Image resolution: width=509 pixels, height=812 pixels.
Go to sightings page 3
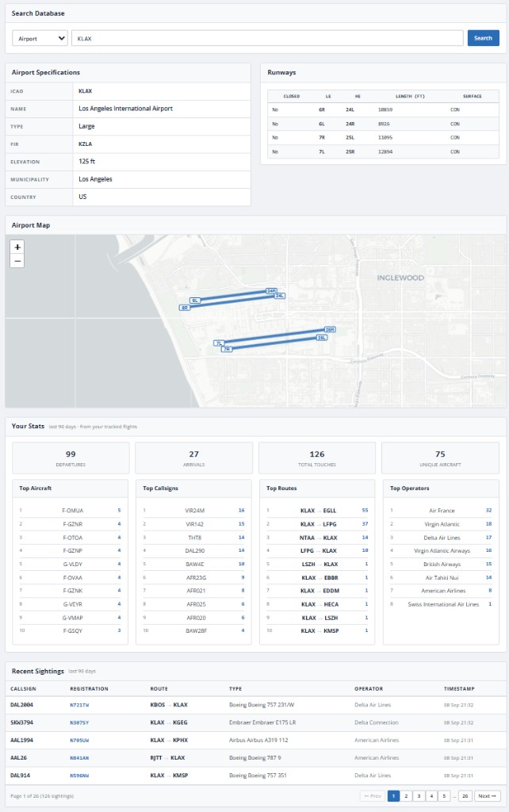point(419,796)
